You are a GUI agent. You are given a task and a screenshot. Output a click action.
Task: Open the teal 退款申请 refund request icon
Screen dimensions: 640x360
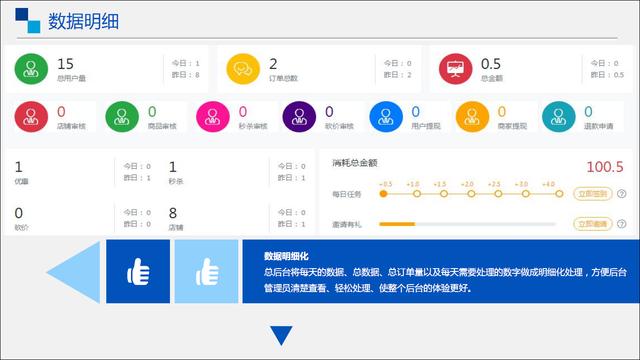(x=558, y=117)
